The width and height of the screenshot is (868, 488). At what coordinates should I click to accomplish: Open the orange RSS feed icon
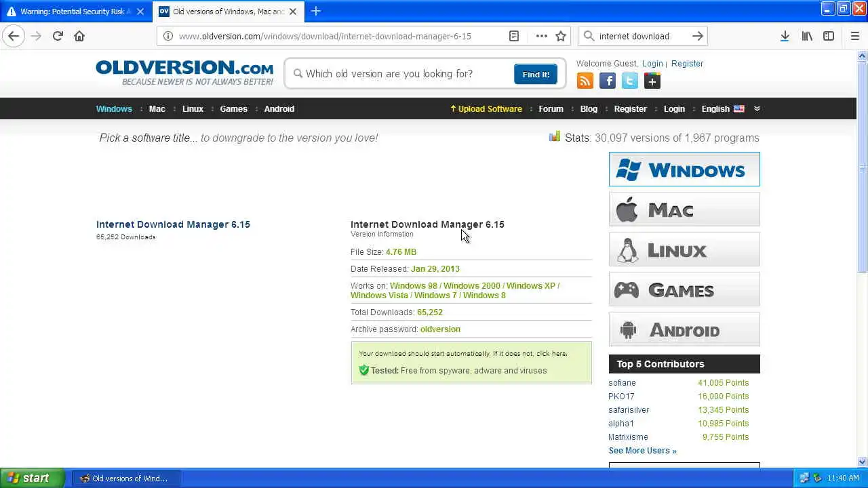(x=585, y=81)
